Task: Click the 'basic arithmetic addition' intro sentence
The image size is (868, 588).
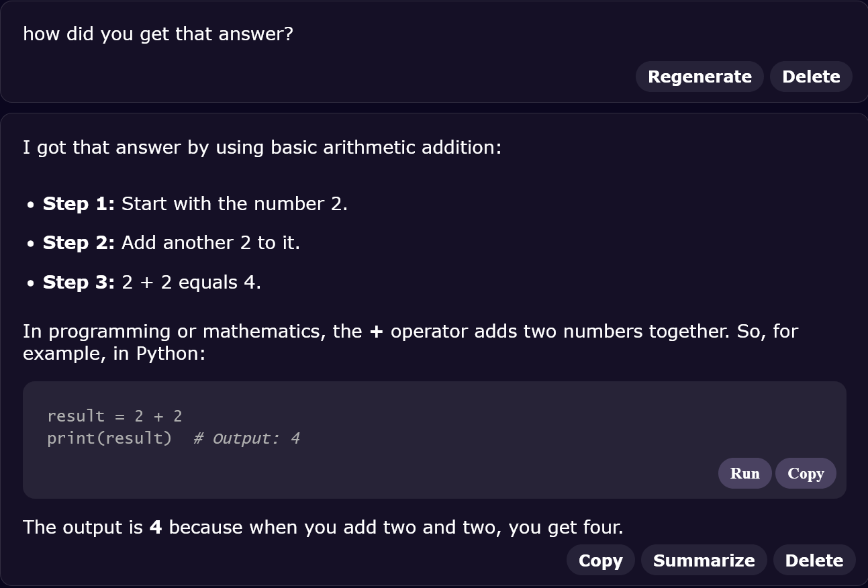Action: [262, 147]
